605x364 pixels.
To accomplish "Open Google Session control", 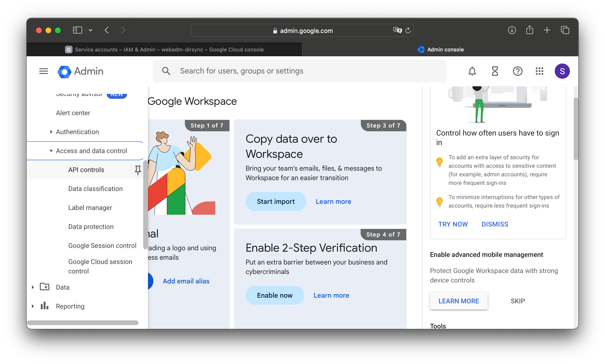I will (x=102, y=246).
